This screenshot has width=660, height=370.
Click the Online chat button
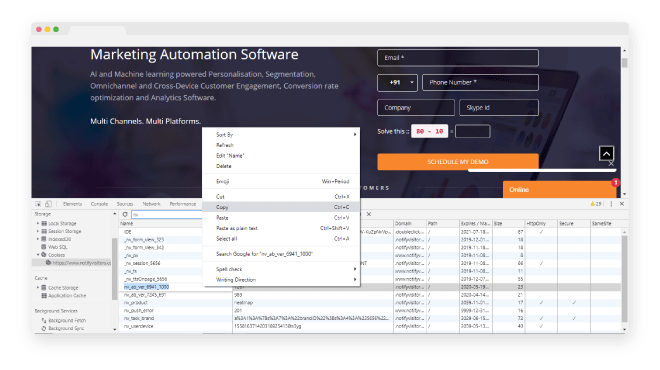click(559, 190)
